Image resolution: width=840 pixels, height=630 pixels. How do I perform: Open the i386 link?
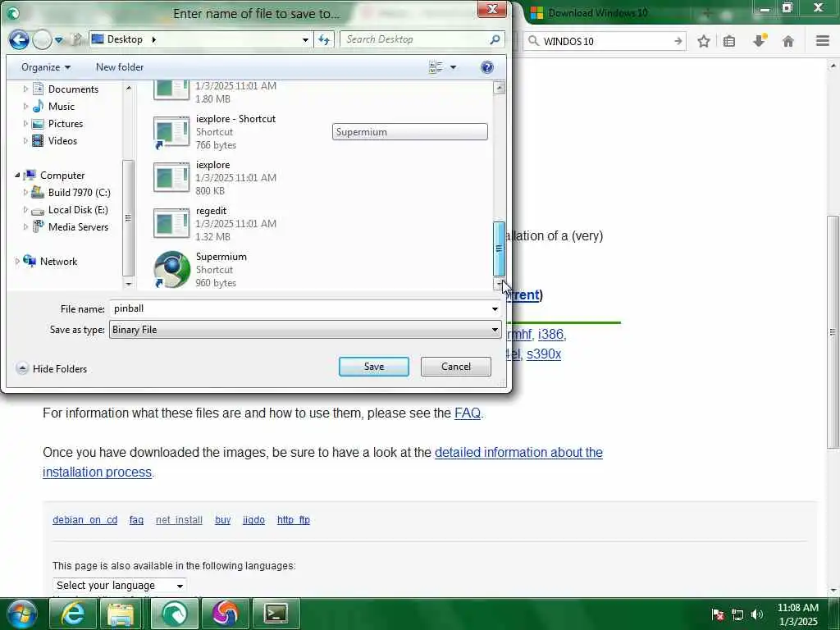pyautogui.click(x=550, y=335)
